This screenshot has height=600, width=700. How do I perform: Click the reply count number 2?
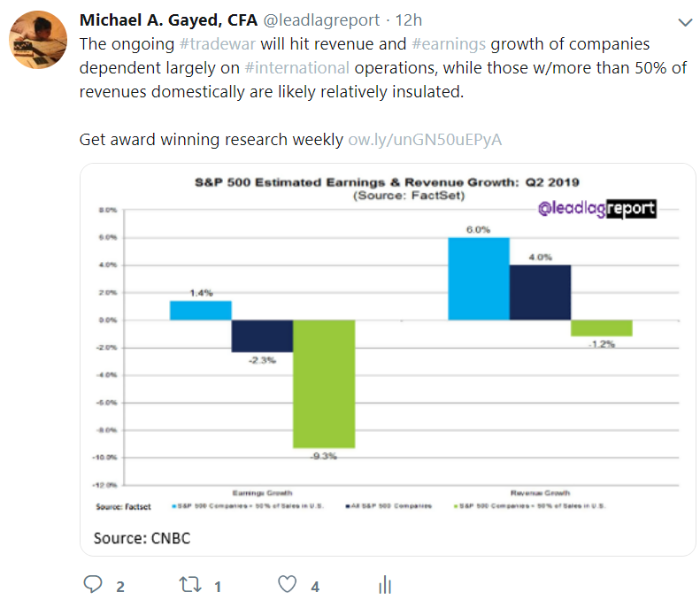coord(120,586)
